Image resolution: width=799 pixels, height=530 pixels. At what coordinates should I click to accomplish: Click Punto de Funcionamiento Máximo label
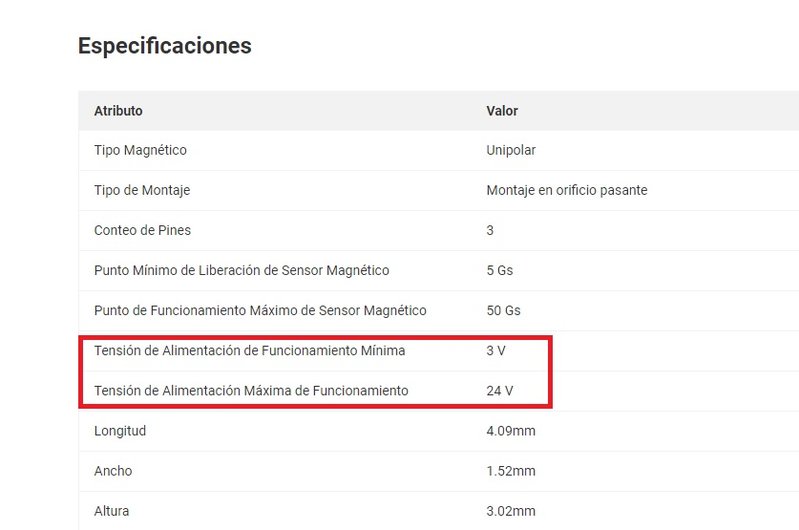(260, 310)
